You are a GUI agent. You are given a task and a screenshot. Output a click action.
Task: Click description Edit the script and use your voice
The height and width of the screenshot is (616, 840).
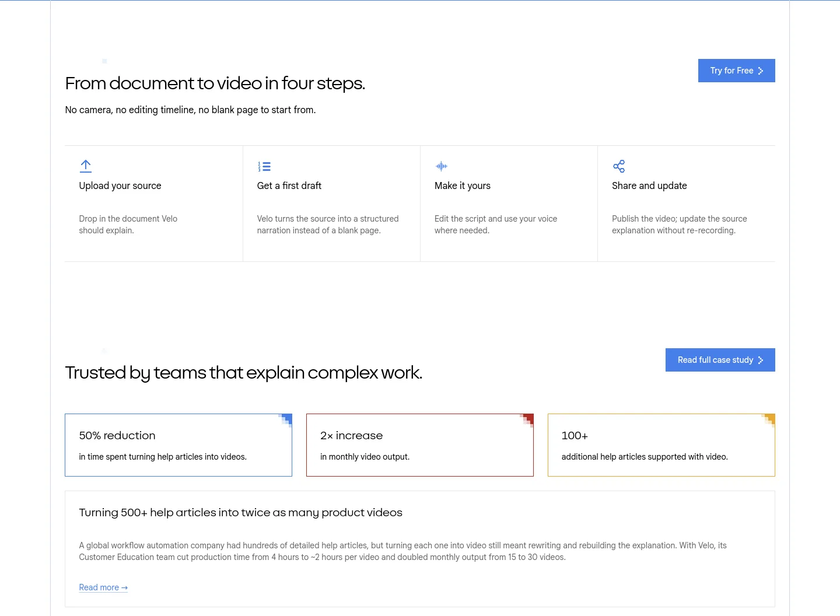496,225
